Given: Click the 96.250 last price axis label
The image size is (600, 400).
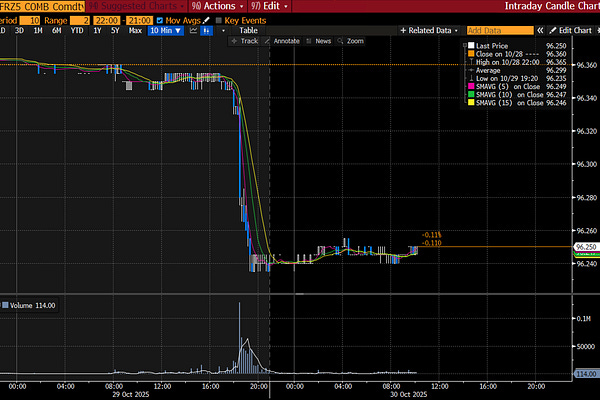Looking at the screenshot, I should click(x=586, y=247).
